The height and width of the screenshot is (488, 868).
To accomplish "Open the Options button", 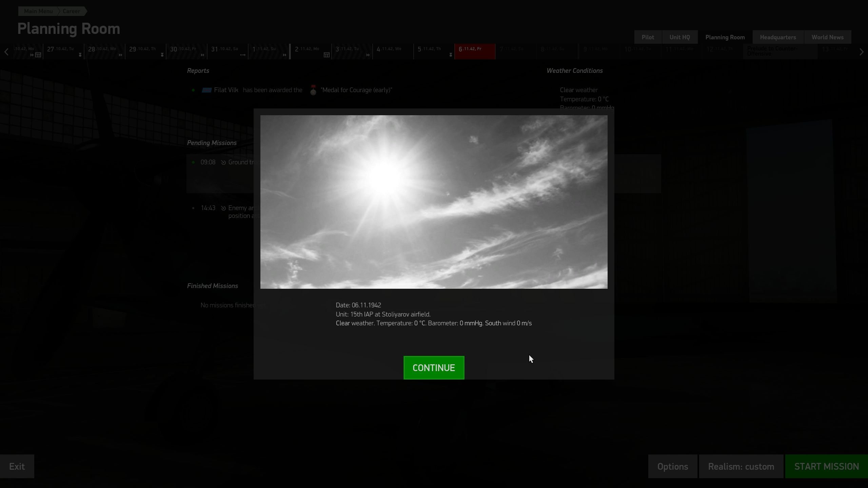I will coord(673,466).
